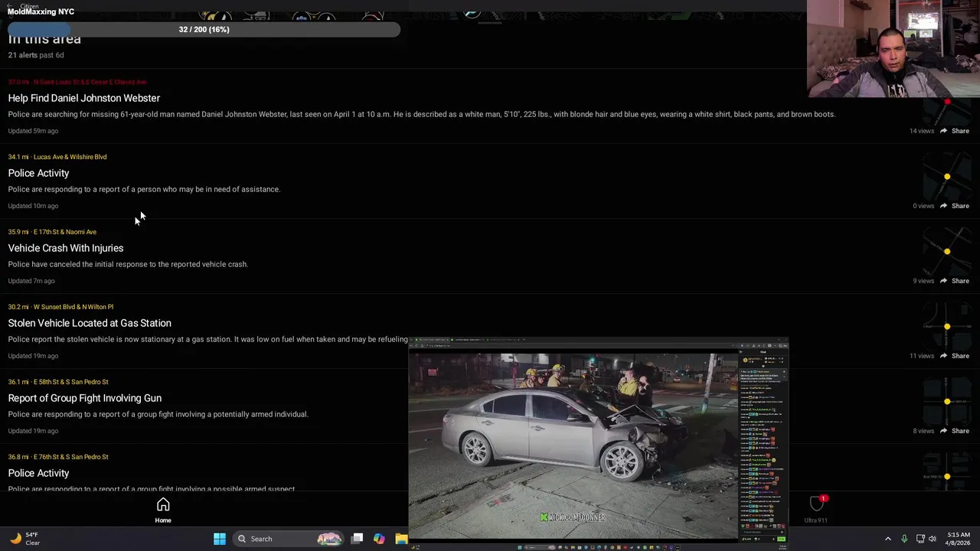Open 'Help Find Daniel Johnston Webster' alert
The height and width of the screenshot is (551, 980).
tap(84, 98)
